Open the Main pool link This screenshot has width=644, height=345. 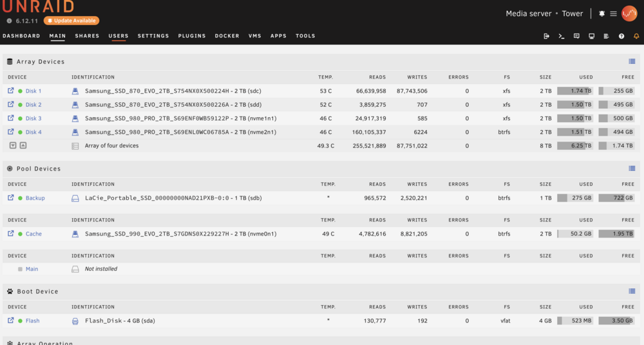coord(32,269)
